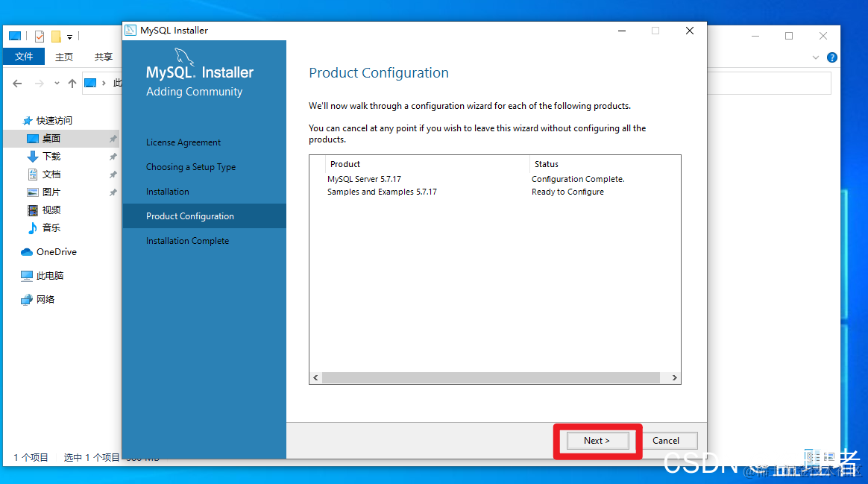Screen dimensions: 868x484
Task: Select 文档 in Explorer navigation pane
Action: coord(51,174)
